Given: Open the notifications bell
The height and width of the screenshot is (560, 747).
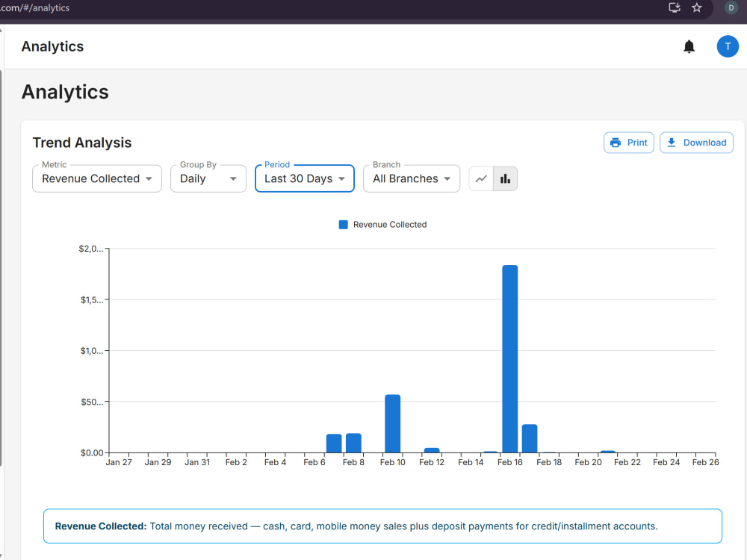Looking at the screenshot, I should (689, 46).
